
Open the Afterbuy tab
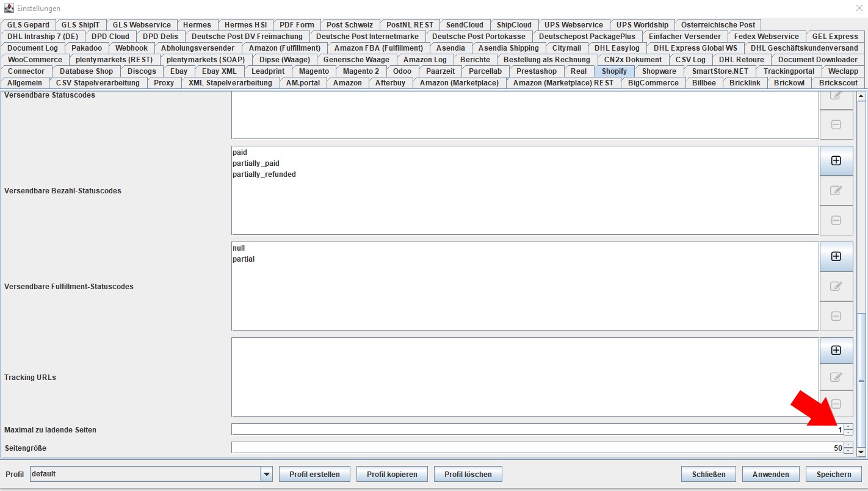tap(390, 83)
